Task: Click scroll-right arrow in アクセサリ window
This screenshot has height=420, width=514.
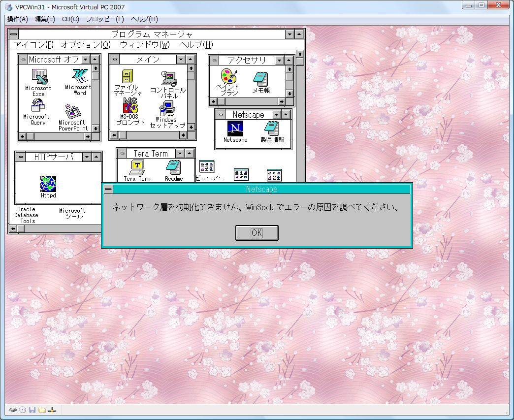Action: point(282,101)
